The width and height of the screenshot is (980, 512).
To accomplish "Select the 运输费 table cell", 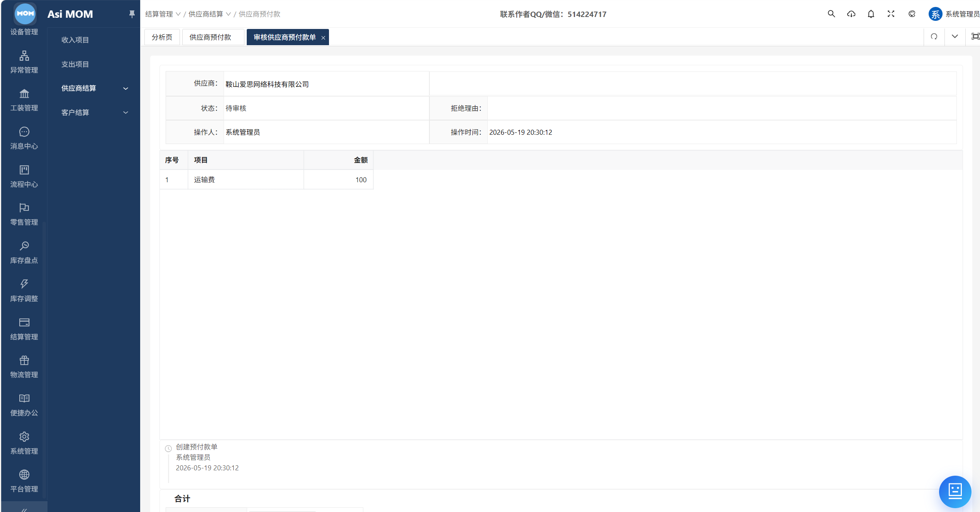I will [246, 180].
